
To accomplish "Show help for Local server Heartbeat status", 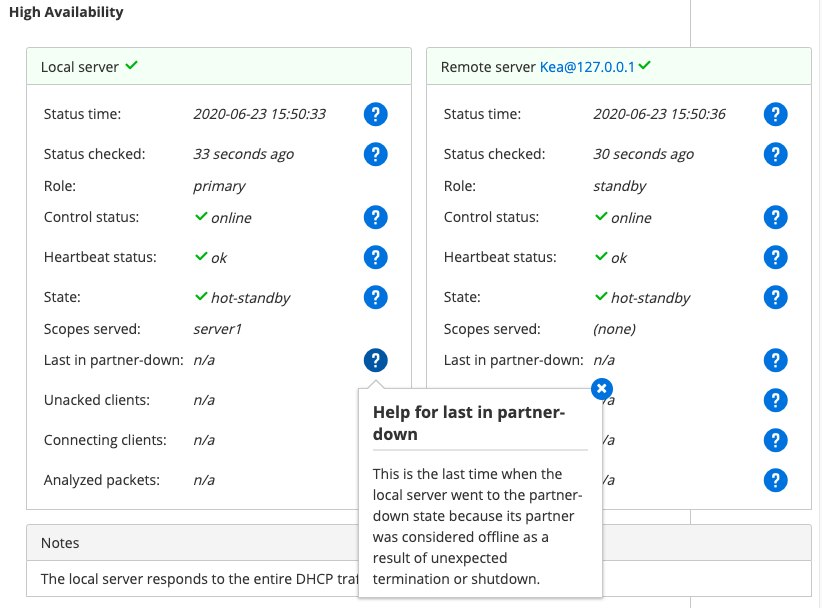I will 375,257.
